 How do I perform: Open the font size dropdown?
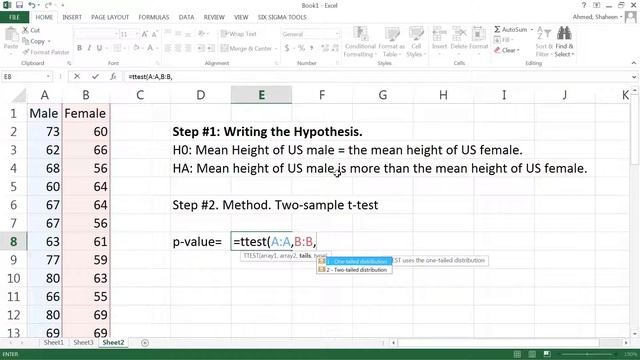click(137, 34)
